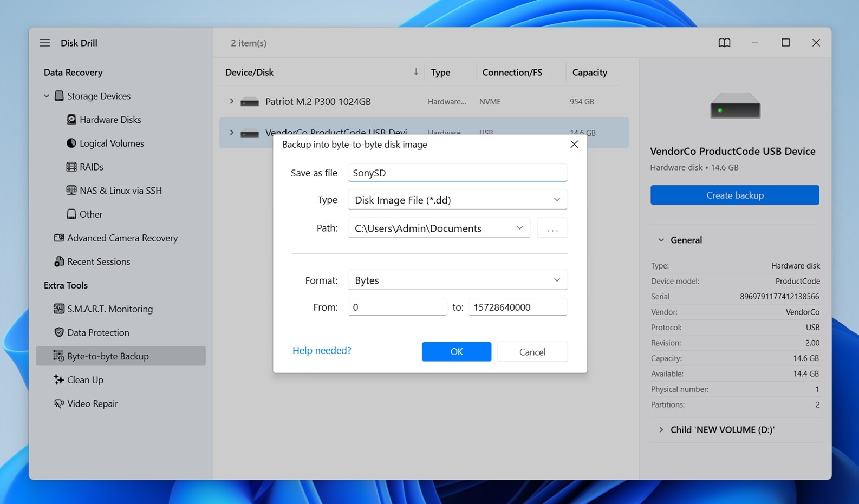Open Video Repair tool
This screenshot has width=859, height=504.
[93, 403]
